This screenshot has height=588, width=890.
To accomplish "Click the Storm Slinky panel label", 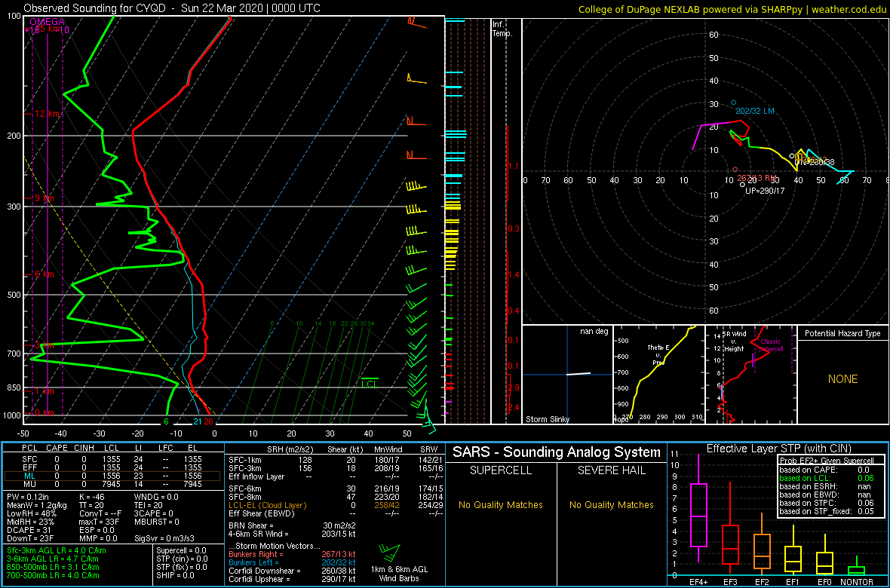I will 547,419.
